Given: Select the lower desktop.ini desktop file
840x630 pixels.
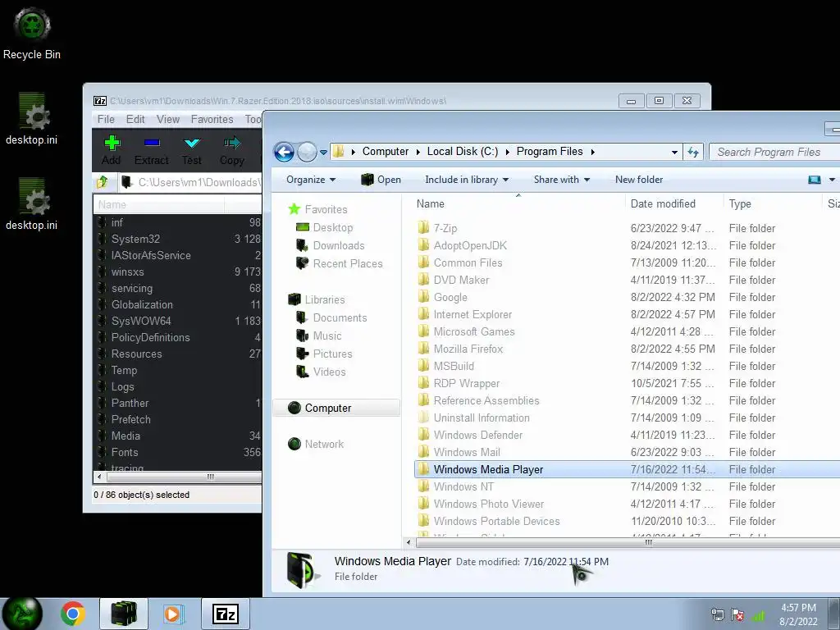Looking at the screenshot, I should click(32, 204).
